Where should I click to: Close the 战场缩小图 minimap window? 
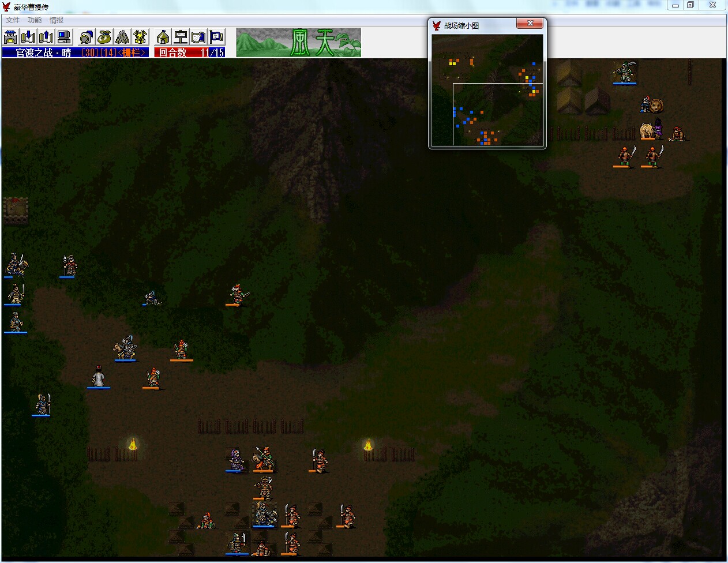tap(530, 24)
